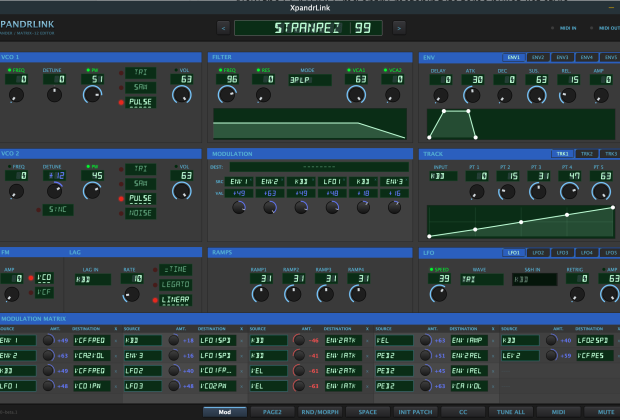Click the RAMP1 knob
Image resolution: width=620 pixels, height=420 pixels.
pos(261,294)
